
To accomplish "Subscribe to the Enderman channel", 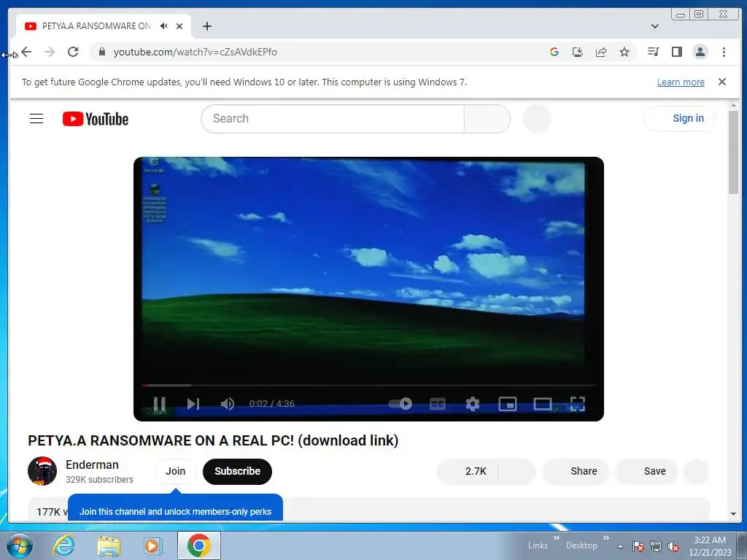I will (x=237, y=472).
